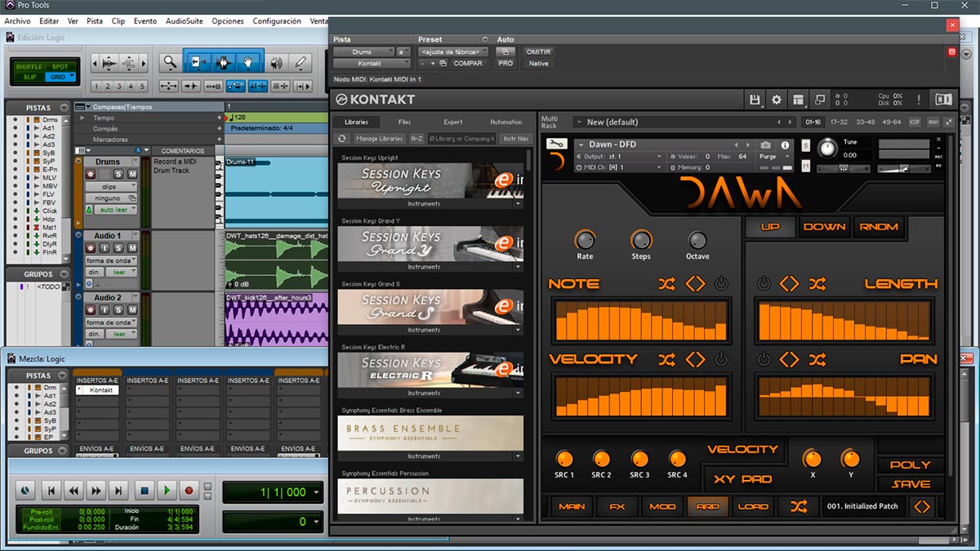The width and height of the screenshot is (980, 551).
Task: Open Kontakt's save floppy-disk menu
Action: click(755, 100)
